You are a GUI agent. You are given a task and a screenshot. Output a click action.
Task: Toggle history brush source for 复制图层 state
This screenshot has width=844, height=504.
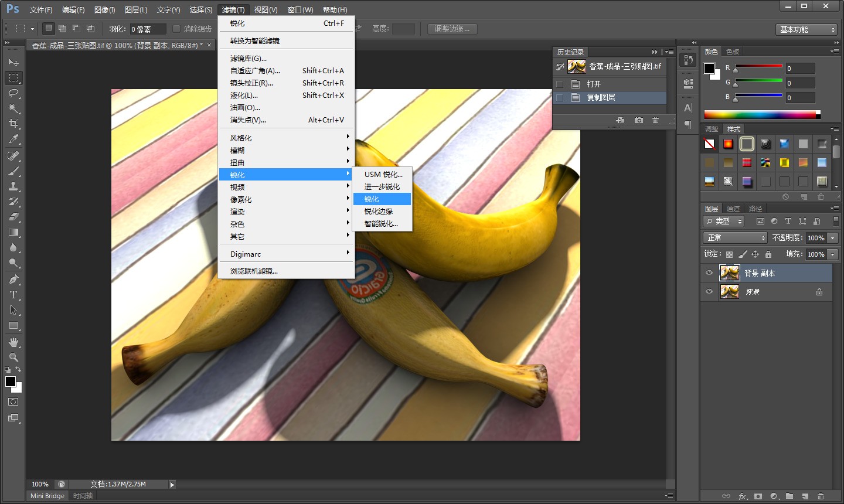[560, 97]
